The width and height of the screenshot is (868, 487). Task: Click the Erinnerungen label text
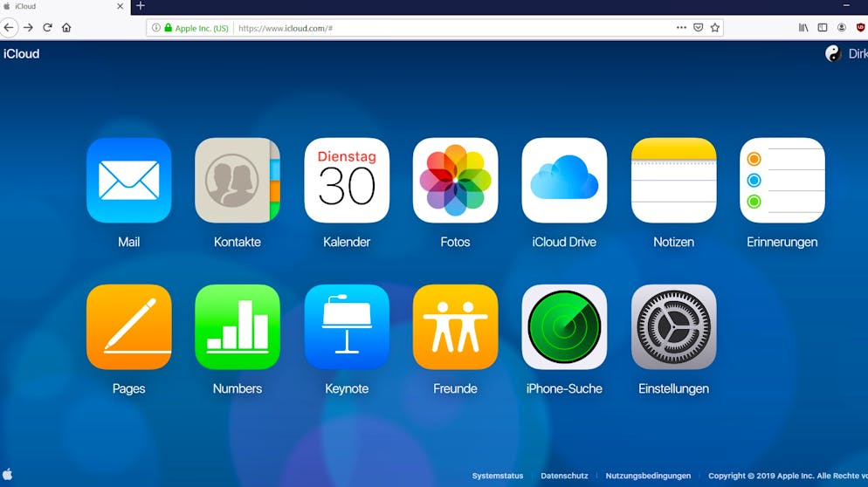pos(782,242)
